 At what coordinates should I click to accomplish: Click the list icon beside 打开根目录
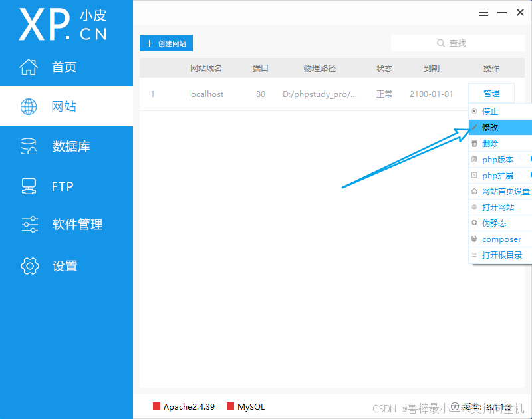474,255
